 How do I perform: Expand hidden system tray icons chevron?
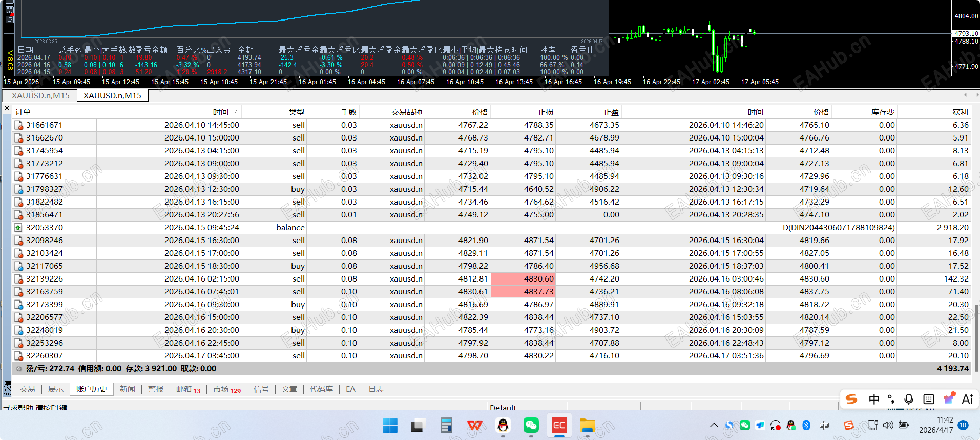pyautogui.click(x=714, y=425)
